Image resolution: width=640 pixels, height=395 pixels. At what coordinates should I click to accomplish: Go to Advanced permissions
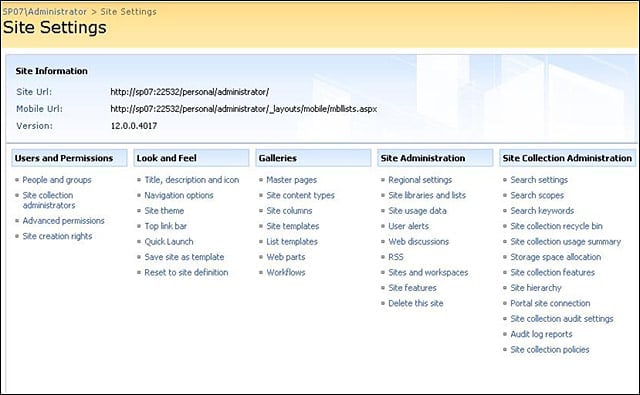coord(63,221)
